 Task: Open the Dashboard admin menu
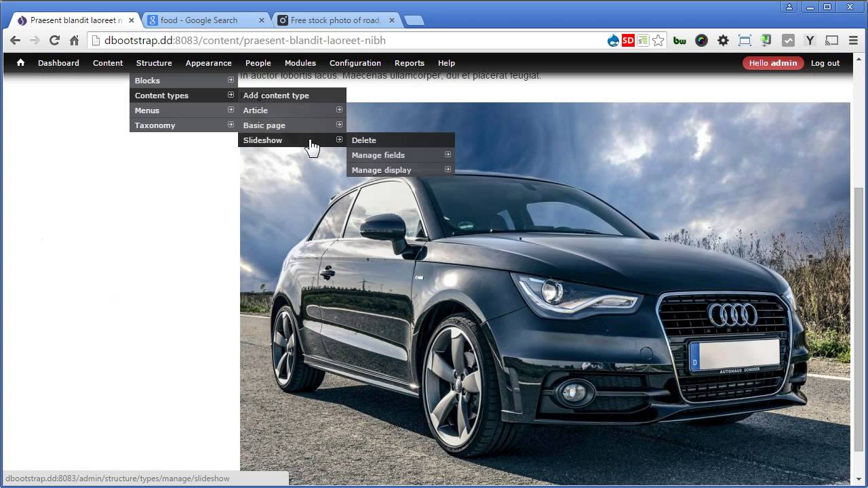tap(58, 63)
